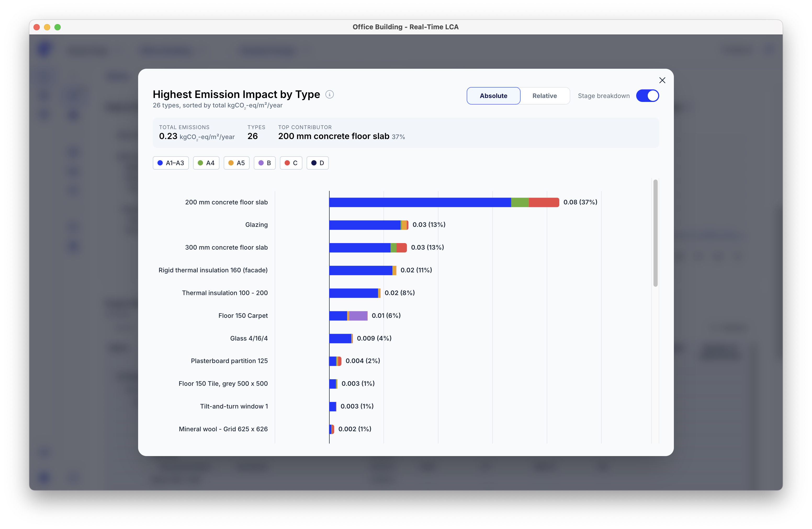This screenshot has height=529, width=812.
Task: Toggle the A1–A3 stage legend chip
Action: tap(171, 163)
